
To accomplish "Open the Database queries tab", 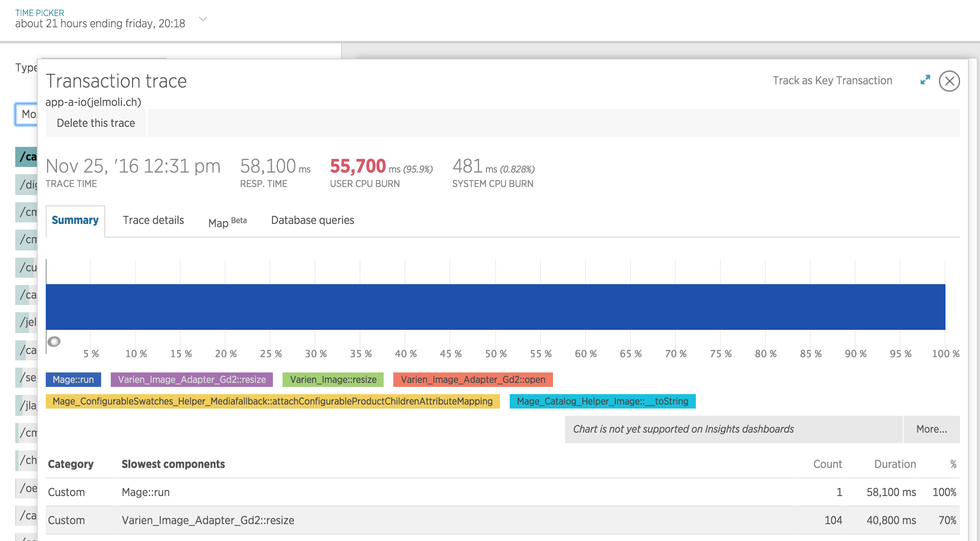I will click(x=313, y=220).
